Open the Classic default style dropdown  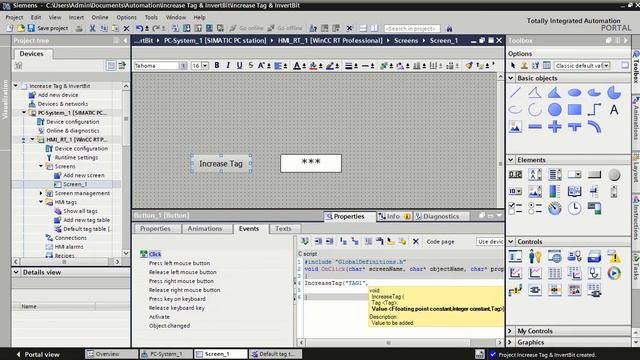607,66
